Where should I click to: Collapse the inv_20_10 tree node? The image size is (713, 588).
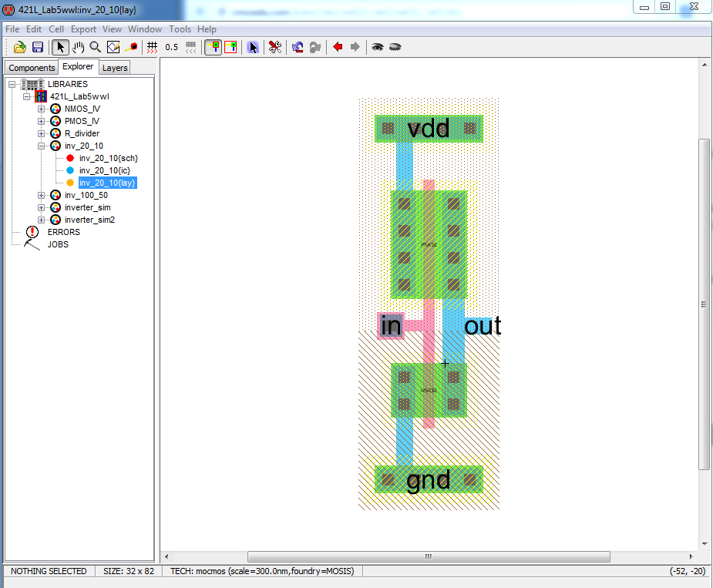point(42,146)
